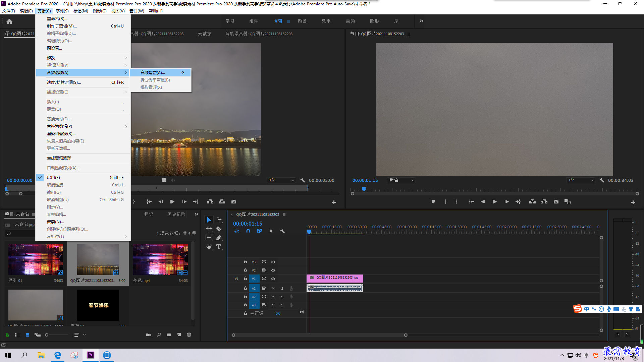The width and height of the screenshot is (644, 362).
Task: Toggle V1 track output eye
Action: tap(273, 279)
